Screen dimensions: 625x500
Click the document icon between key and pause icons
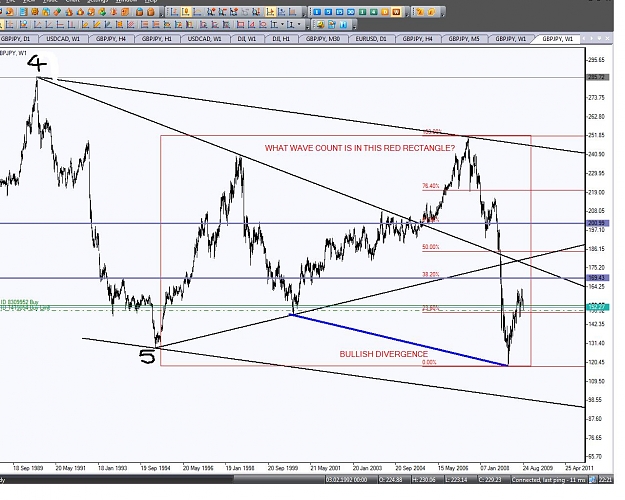coord(332,25)
